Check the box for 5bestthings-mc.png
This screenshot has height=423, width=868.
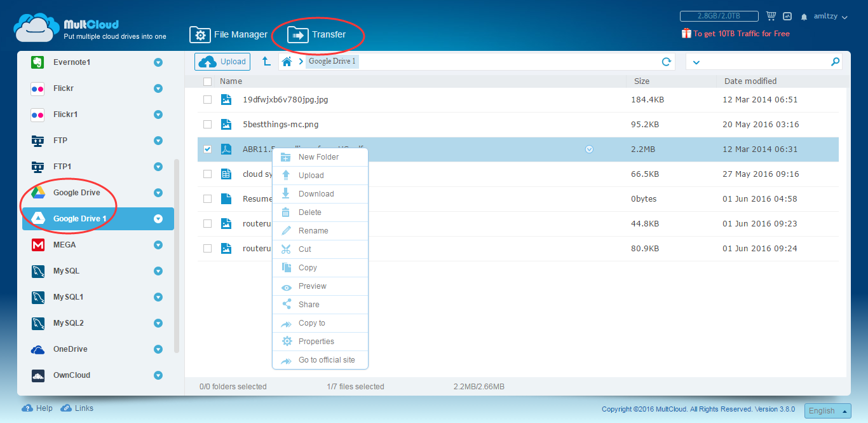[207, 124]
